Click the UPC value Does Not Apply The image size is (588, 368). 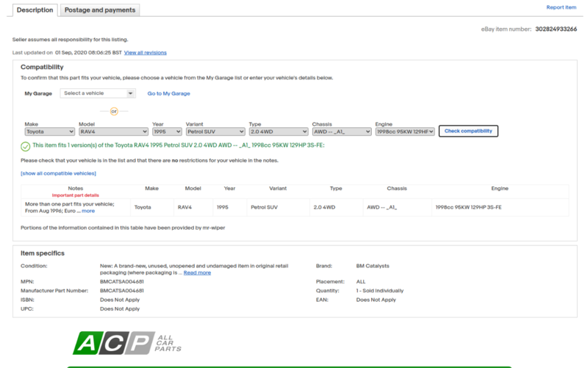point(120,309)
